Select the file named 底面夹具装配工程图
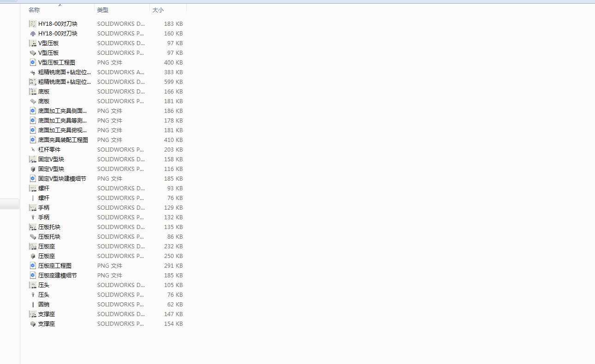Viewport: 595px width, 364px height. coord(63,140)
